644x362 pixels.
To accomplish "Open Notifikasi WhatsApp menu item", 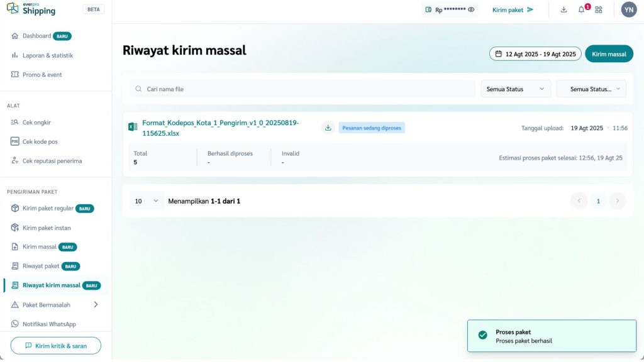I will point(49,324).
